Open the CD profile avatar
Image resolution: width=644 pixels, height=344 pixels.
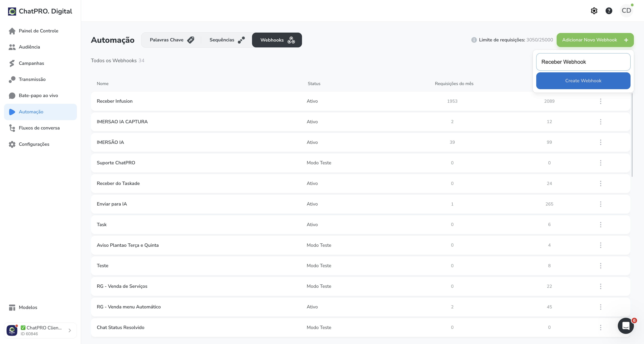[x=626, y=11]
